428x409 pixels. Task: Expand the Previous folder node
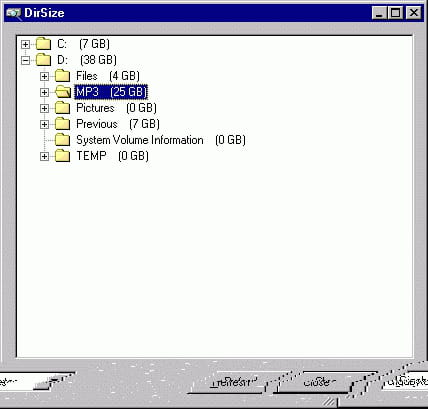[x=44, y=124]
